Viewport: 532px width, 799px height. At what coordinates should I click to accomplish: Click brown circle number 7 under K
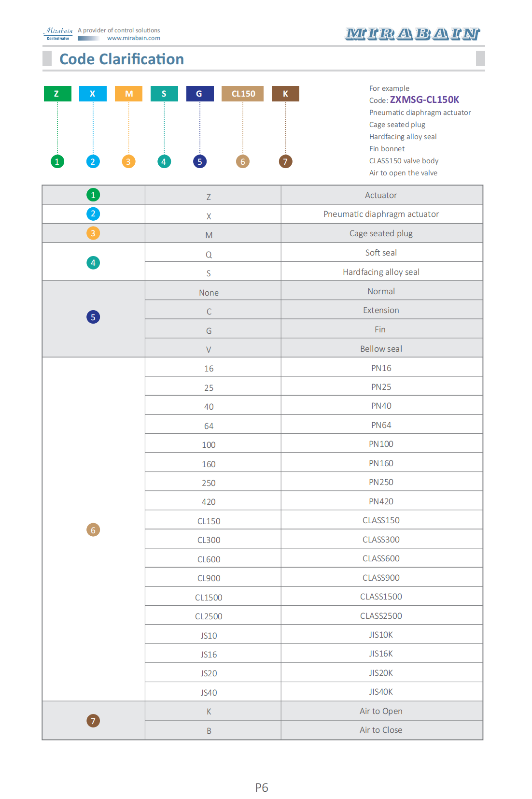click(x=285, y=161)
